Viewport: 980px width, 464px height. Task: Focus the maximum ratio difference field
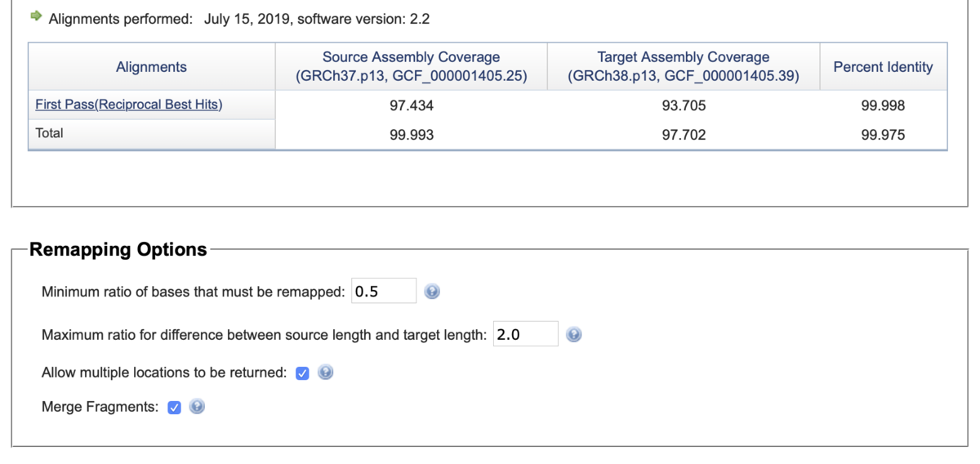(526, 334)
